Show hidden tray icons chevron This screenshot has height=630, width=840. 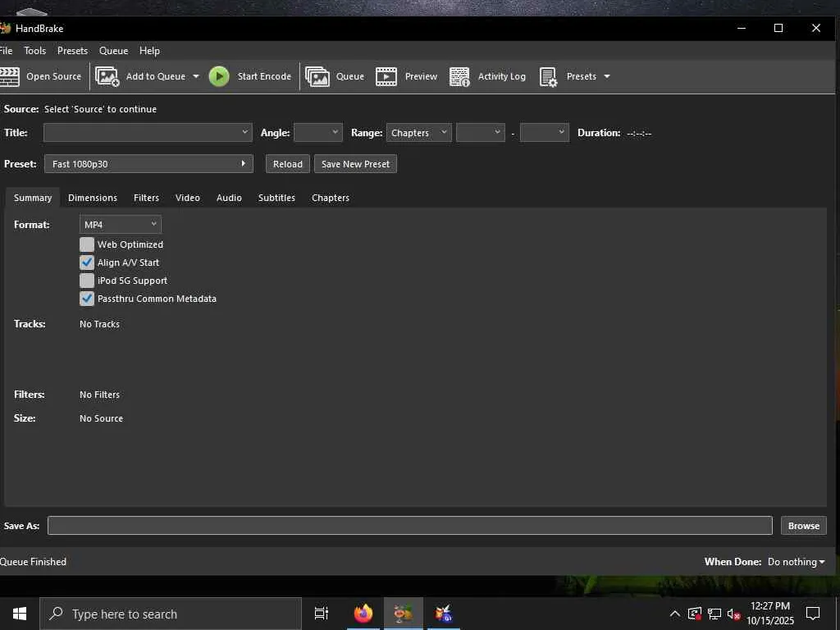(675, 614)
